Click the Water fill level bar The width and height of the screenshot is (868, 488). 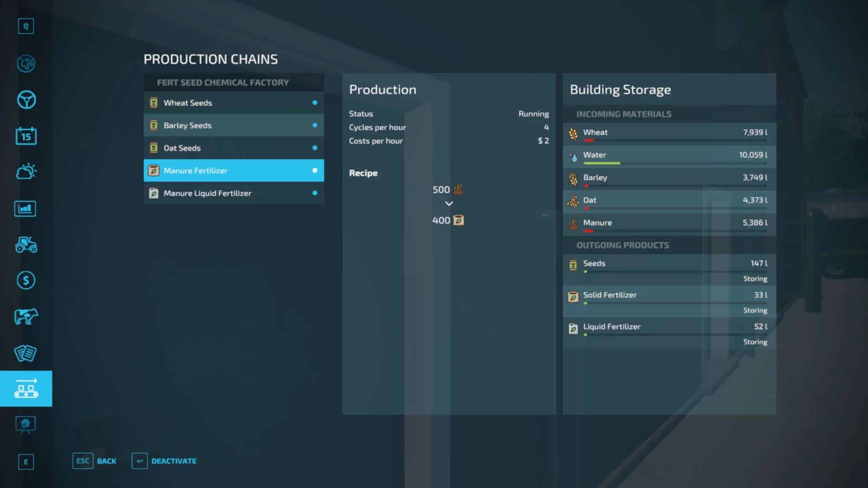[x=675, y=163]
